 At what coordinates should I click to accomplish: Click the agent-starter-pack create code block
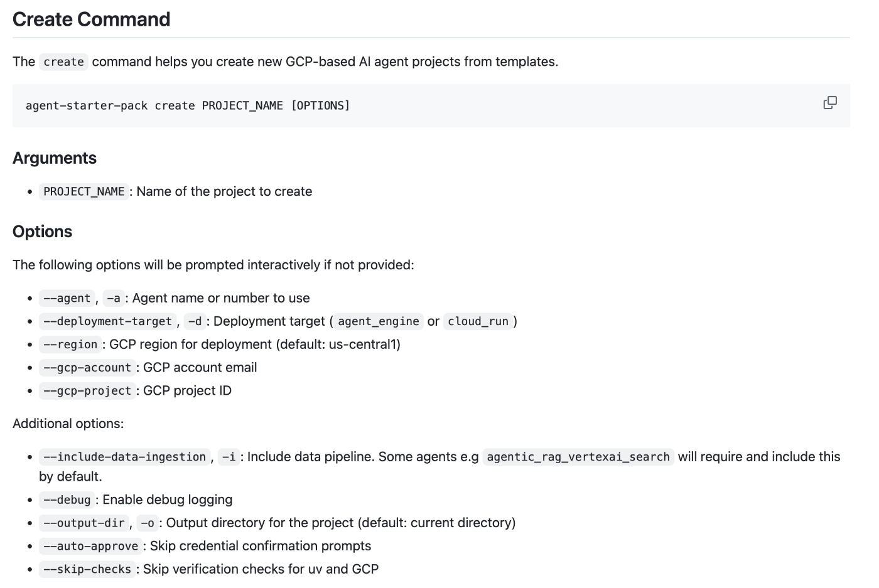(431, 105)
